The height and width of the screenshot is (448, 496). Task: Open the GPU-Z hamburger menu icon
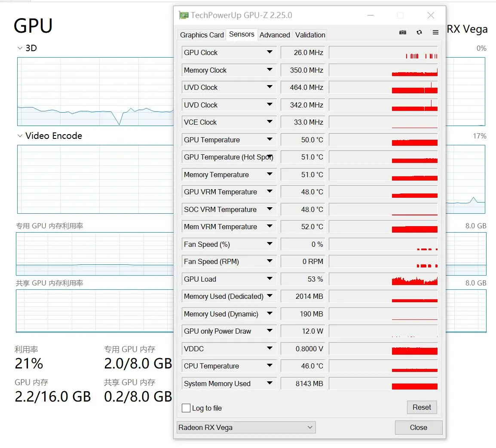tap(435, 32)
